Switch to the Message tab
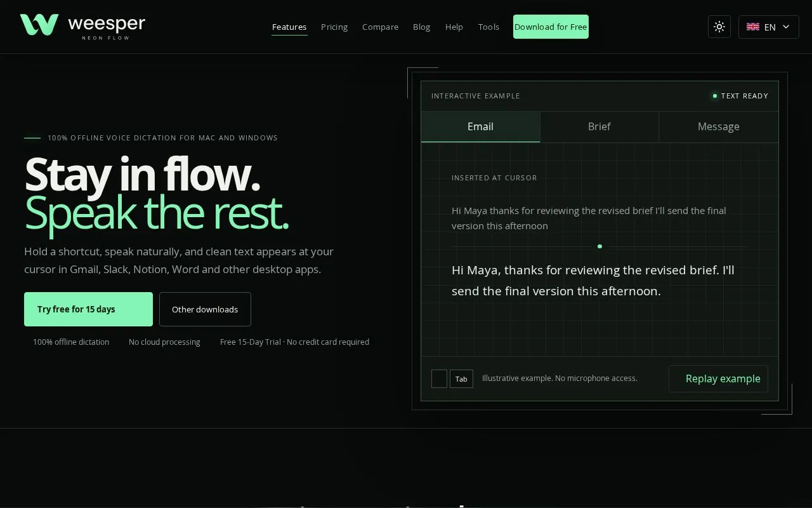This screenshot has height=508, width=812. (719, 126)
